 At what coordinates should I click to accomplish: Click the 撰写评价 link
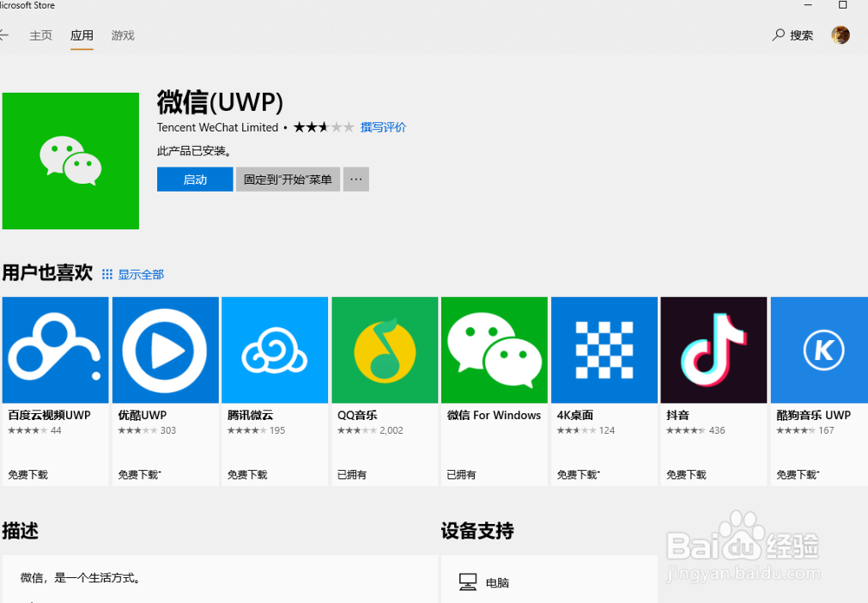coord(383,128)
